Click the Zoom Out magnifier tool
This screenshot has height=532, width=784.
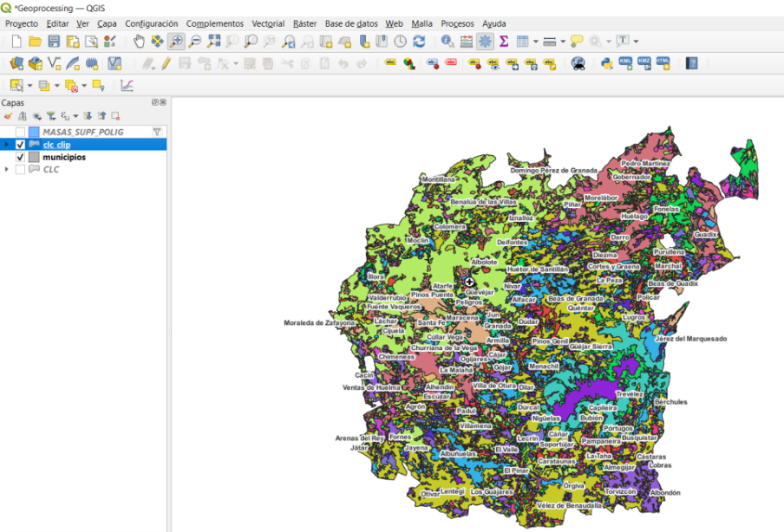pos(195,41)
